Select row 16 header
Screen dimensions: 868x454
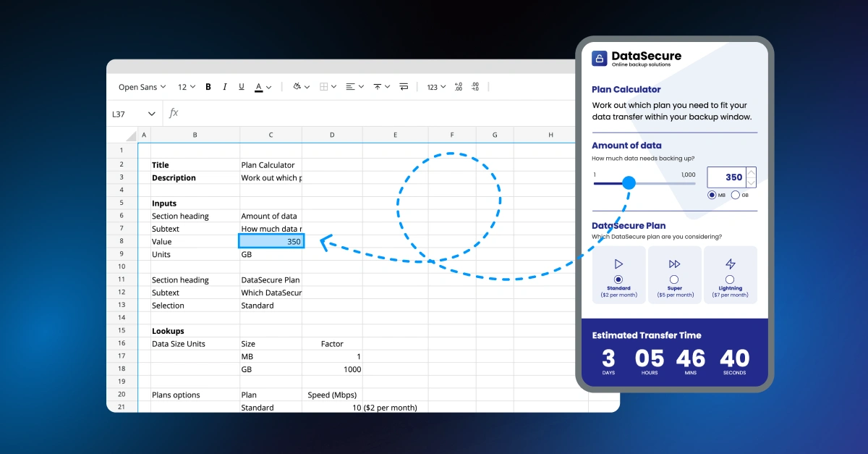[122, 344]
